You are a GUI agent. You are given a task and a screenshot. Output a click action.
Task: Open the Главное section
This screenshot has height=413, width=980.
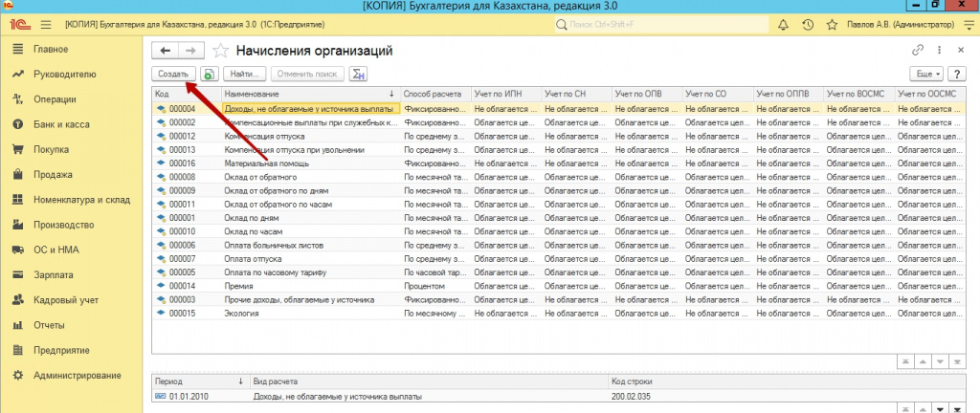click(51, 49)
